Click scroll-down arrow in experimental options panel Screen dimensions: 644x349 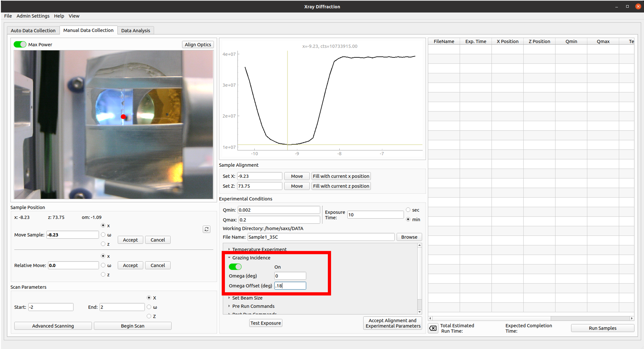[x=420, y=312]
